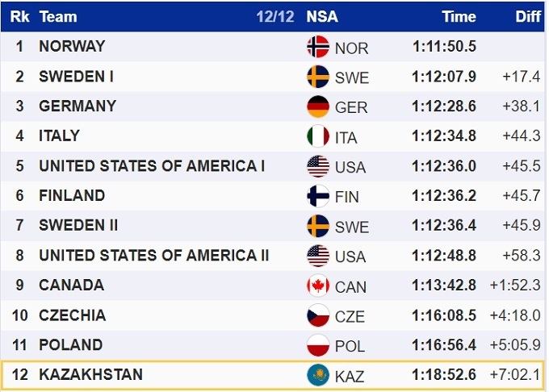
Task: Click the Italy flag icon
Action: tap(318, 136)
